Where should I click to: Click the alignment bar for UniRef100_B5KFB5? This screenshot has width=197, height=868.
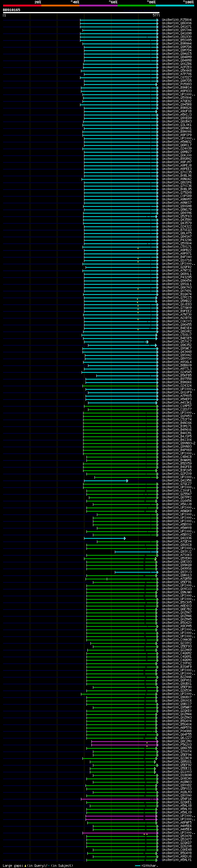[127, 375]
